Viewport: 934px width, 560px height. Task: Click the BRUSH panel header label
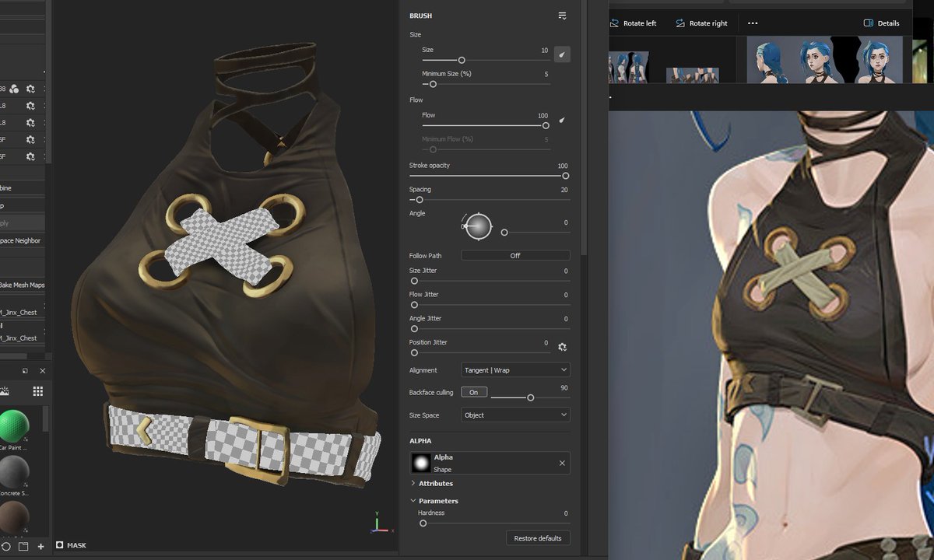(x=420, y=16)
